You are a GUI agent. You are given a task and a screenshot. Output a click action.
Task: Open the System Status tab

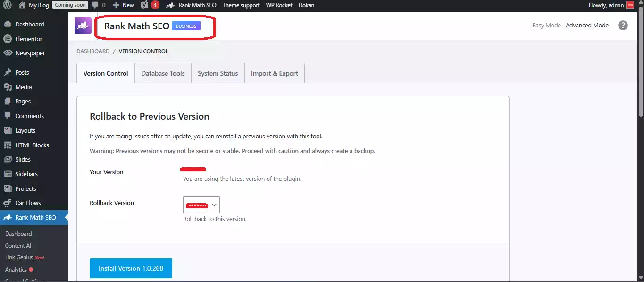coord(217,73)
